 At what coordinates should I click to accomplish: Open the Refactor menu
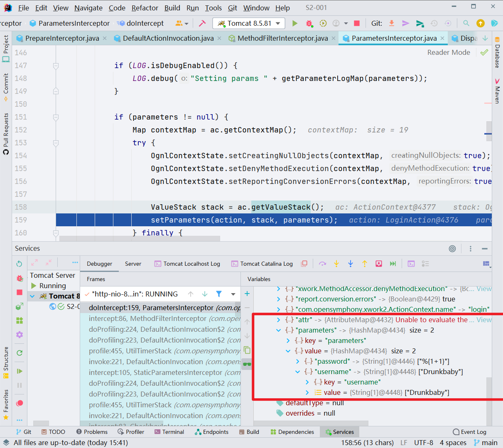[x=145, y=8]
